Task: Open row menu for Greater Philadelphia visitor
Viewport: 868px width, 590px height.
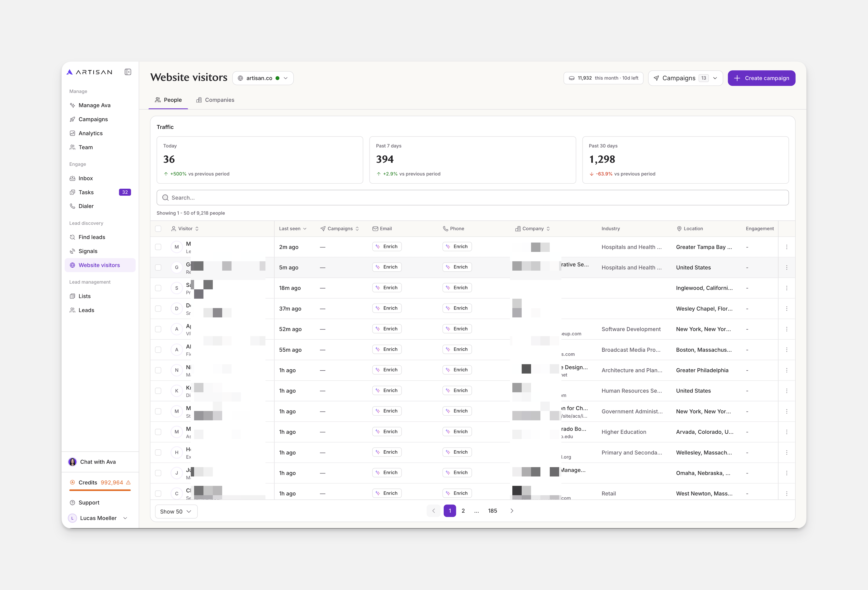Action: point(786,370)
